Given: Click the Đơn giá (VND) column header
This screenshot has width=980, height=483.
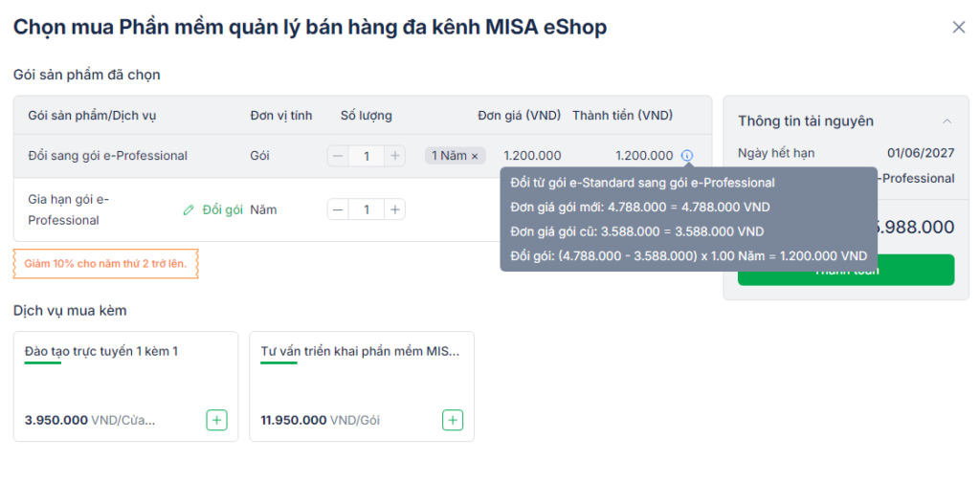Looking at the screenshot, I should [x=520, y=116].
